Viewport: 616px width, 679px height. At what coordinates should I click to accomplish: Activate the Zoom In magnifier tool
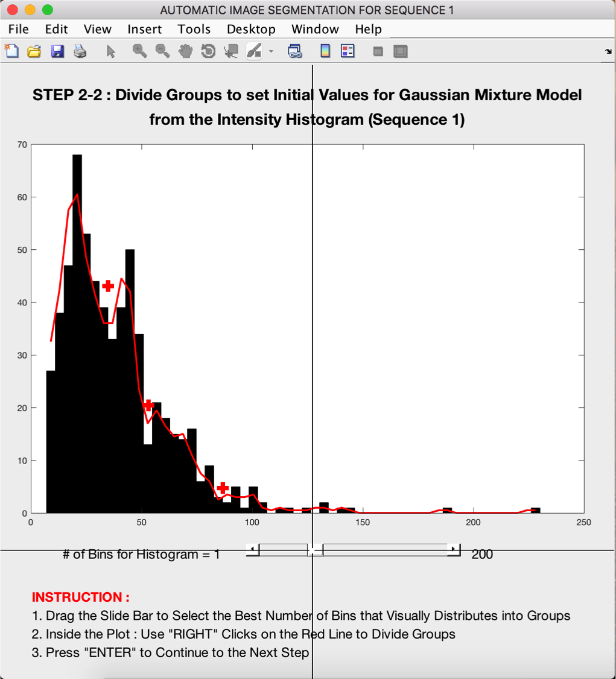pos(139,51)
